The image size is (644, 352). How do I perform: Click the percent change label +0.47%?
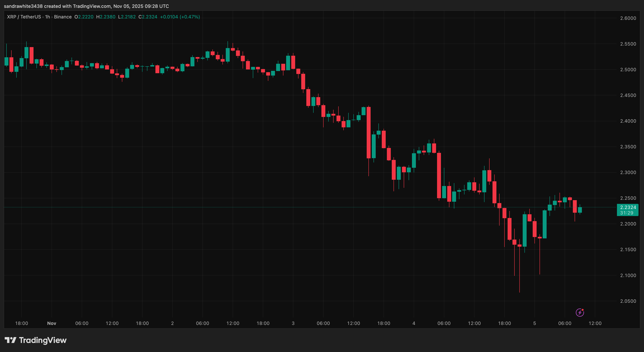190,17
